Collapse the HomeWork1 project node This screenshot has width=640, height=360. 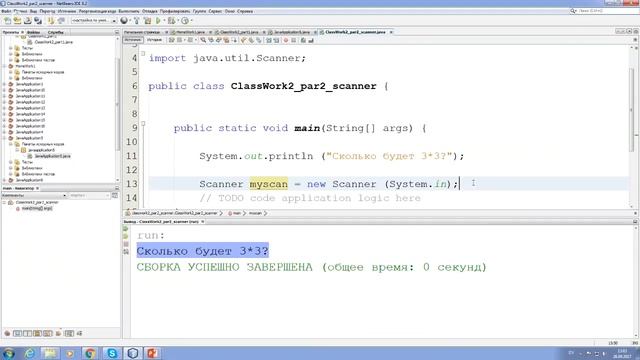[4, 66]
